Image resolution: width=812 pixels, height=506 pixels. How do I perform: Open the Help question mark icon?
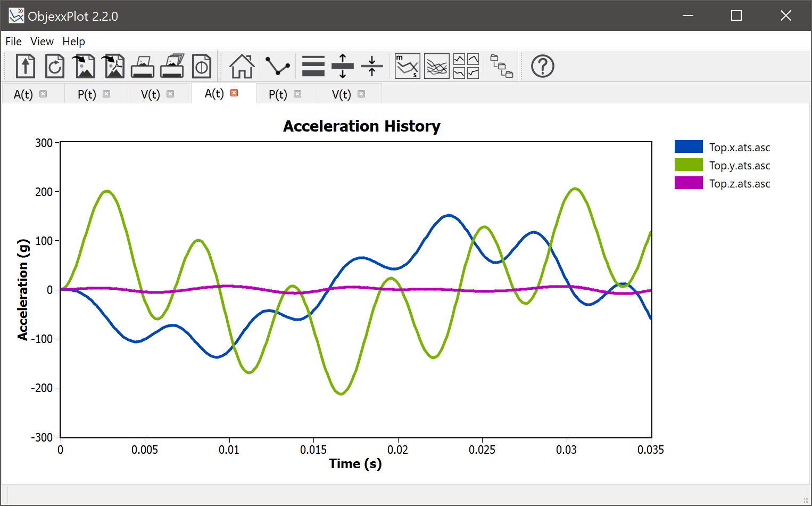[542, 66]
